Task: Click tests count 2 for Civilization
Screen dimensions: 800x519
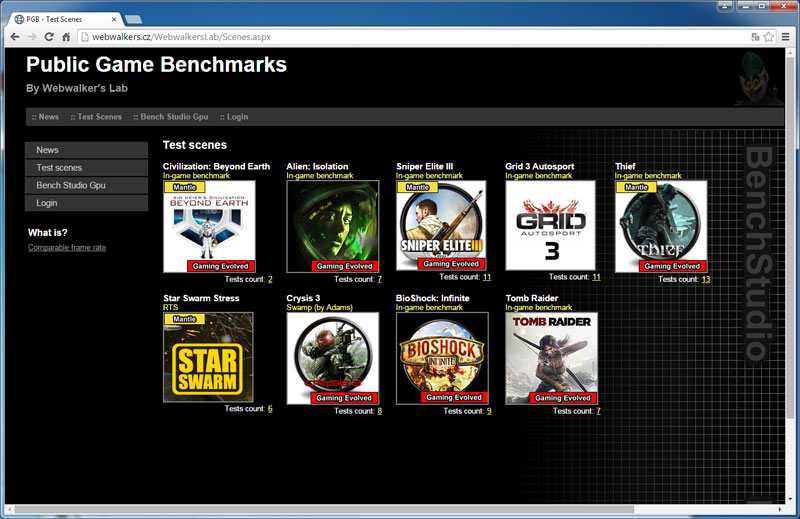Action: (x=270, y=279)
